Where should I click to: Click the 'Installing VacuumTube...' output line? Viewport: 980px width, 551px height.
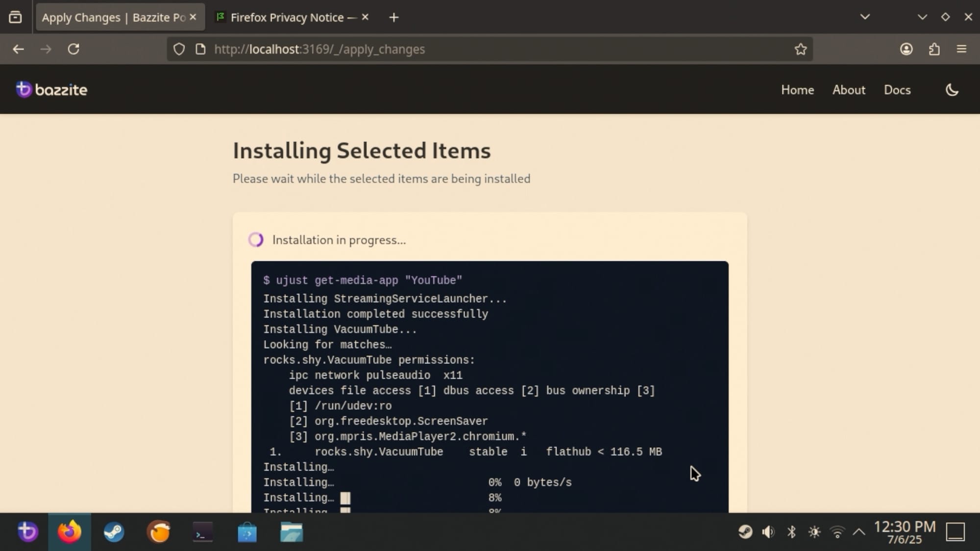(340, 329)
